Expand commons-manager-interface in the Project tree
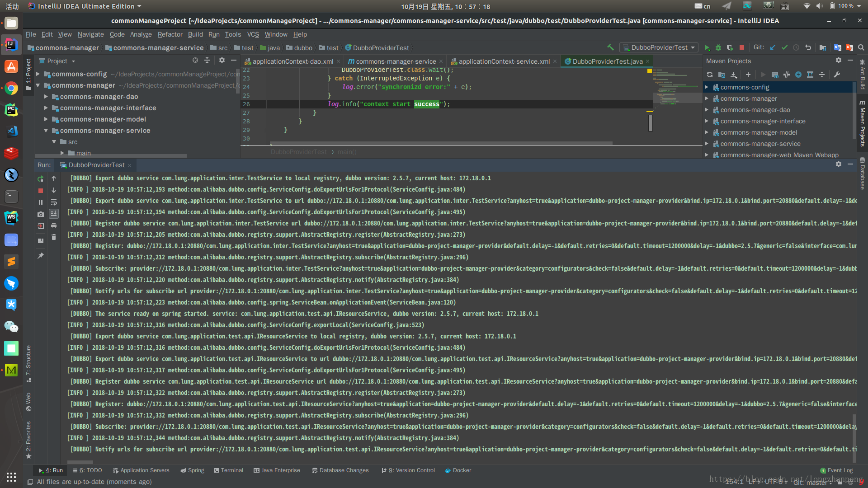This screenshot has width=868, height=488. 46,108
